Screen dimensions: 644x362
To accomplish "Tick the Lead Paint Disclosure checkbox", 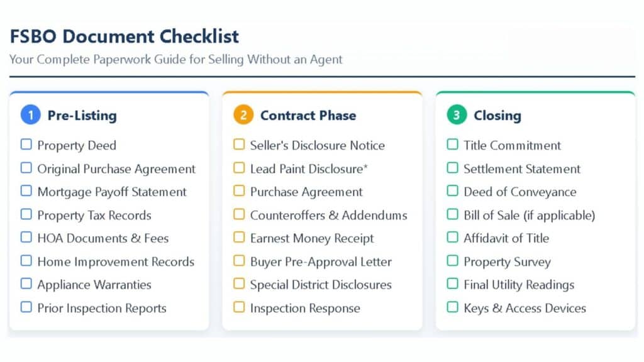I will [x=239, y=168].
